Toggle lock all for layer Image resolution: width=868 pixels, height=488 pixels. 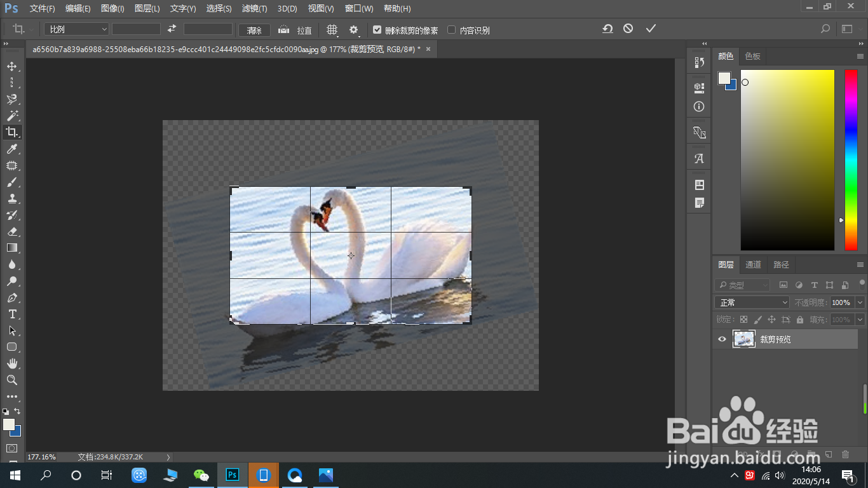click(799, 320)
